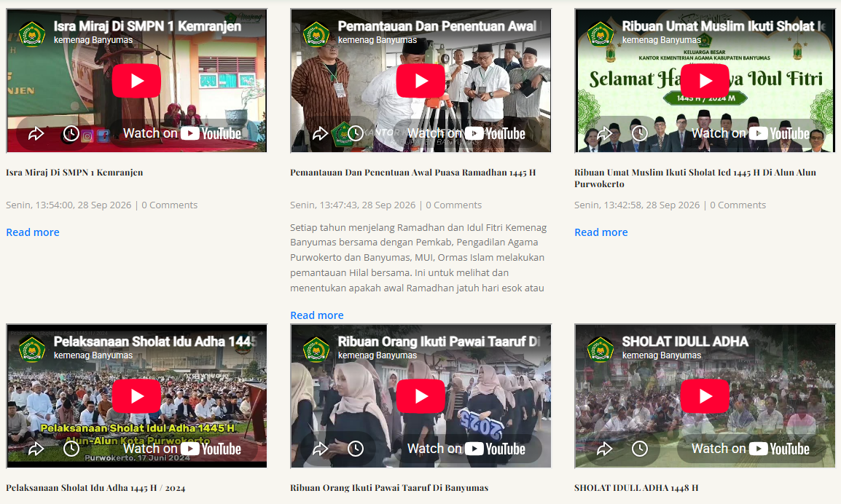Click '0 Comments' next to Senin, 13:54:00 date

(x=170, y=205)
